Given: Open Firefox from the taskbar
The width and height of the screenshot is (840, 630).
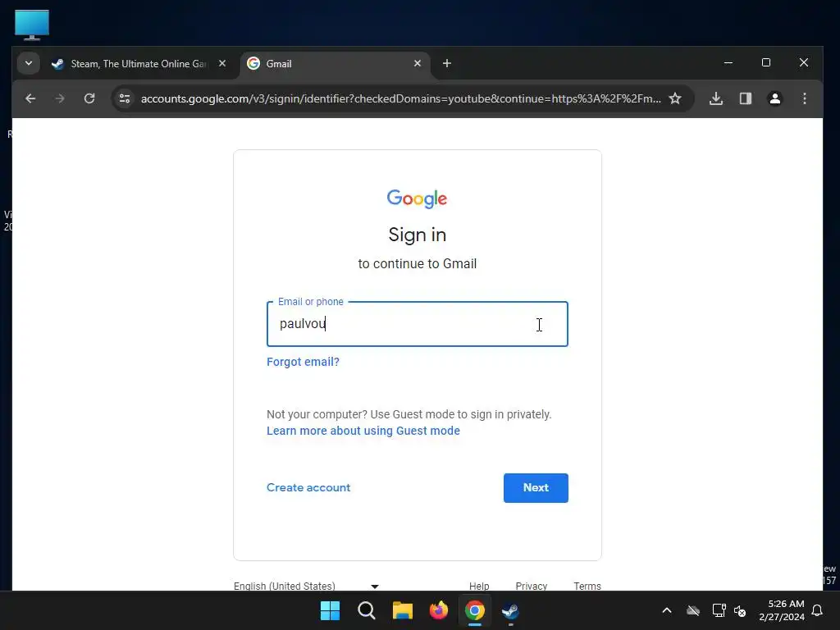Looking at the screenshot, I should (439, 610).
